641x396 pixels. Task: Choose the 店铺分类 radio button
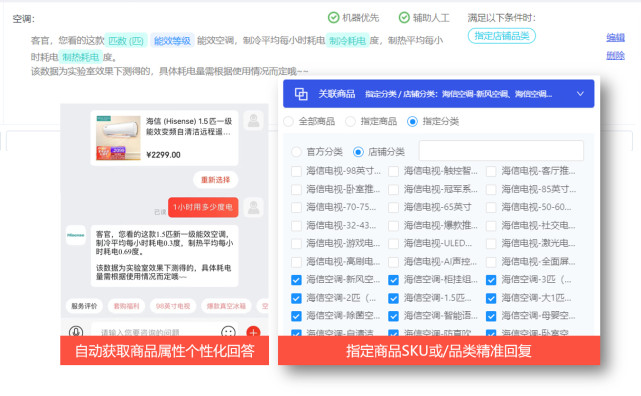click(x=358, y=152)
